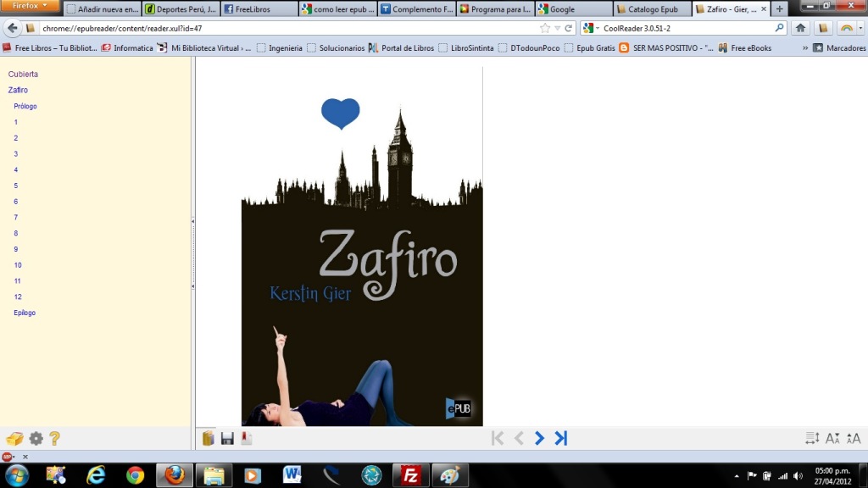Open the Epílogo chapter link

[25, 313]
